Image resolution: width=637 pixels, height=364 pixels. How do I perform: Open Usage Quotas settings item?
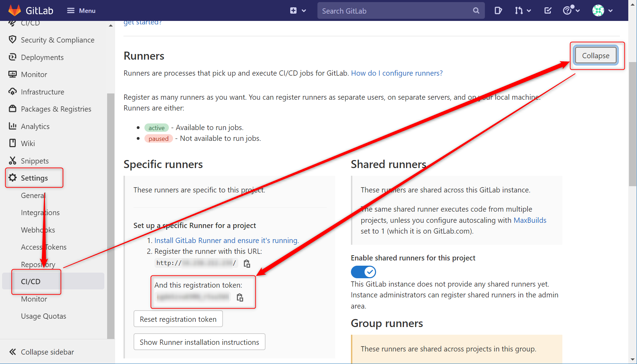(43, 316)
